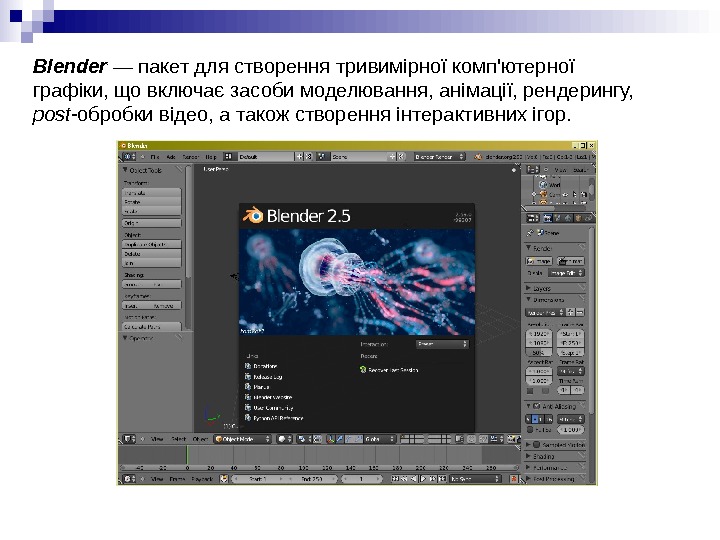Enable the translate manipulator arrow icon
Image resolution: width=720 pixels, height=540 pixels.
click(340, 439)
